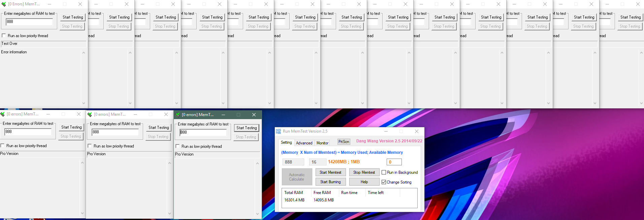Click scroll-up arrow in active MemTest window

257,163
